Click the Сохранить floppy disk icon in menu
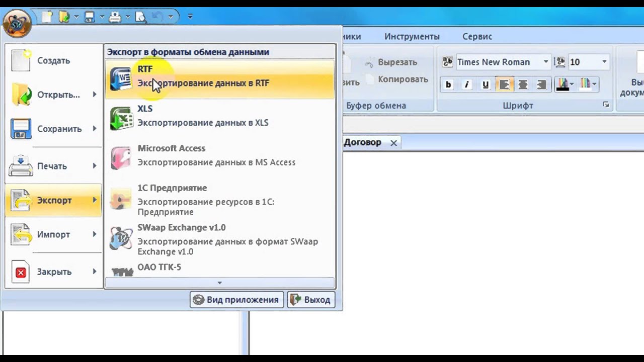The image size is (644, 362). 21,129
